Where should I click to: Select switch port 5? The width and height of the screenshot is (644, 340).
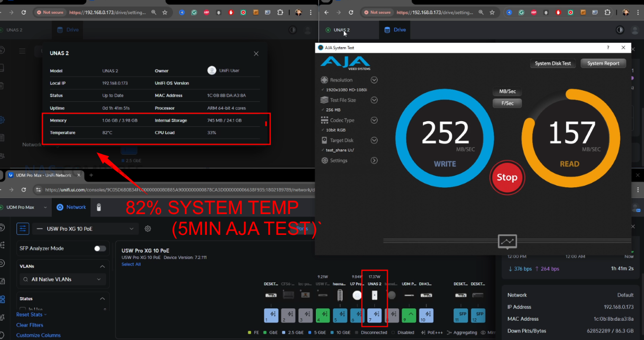[x=340, y=315]
